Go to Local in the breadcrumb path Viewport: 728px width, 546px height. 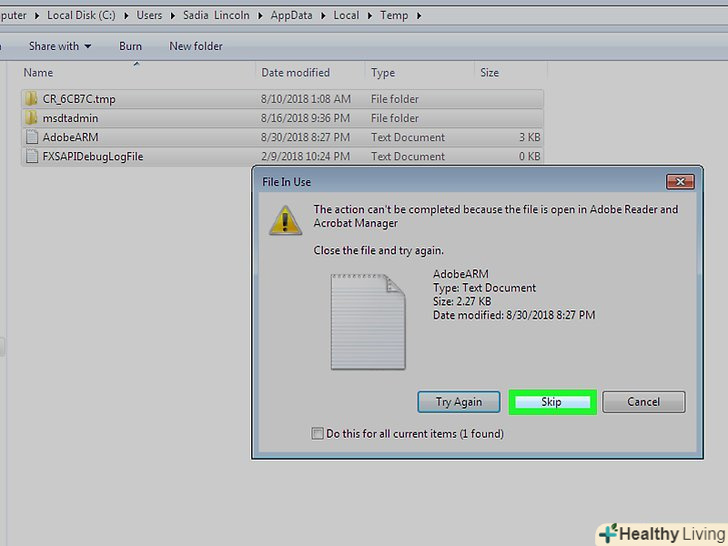tap(346, 15)
